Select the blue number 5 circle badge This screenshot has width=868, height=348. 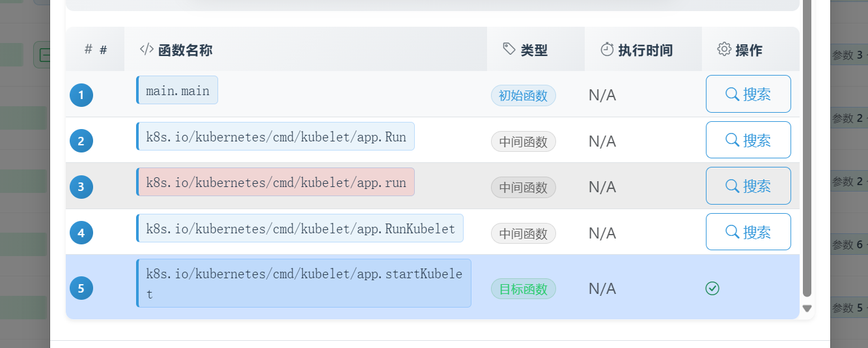click(81, 288)
